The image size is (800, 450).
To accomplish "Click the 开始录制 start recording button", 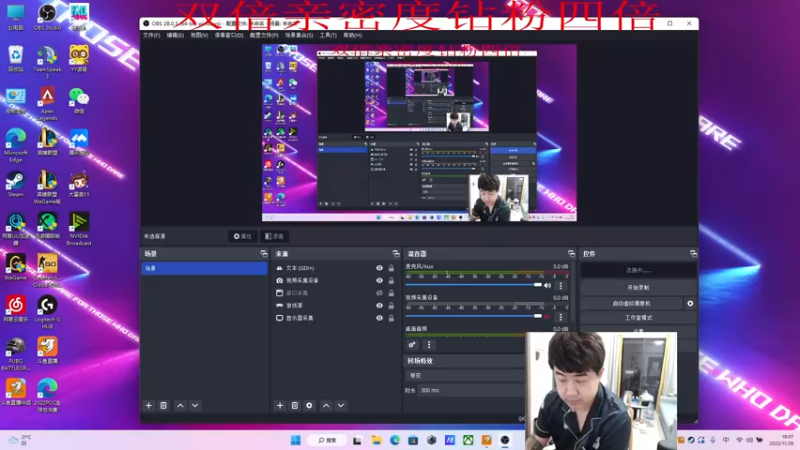I will (638, 288).
